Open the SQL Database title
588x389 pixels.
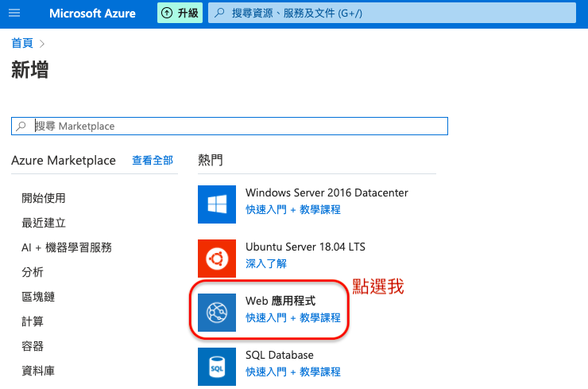click(280, 355)
